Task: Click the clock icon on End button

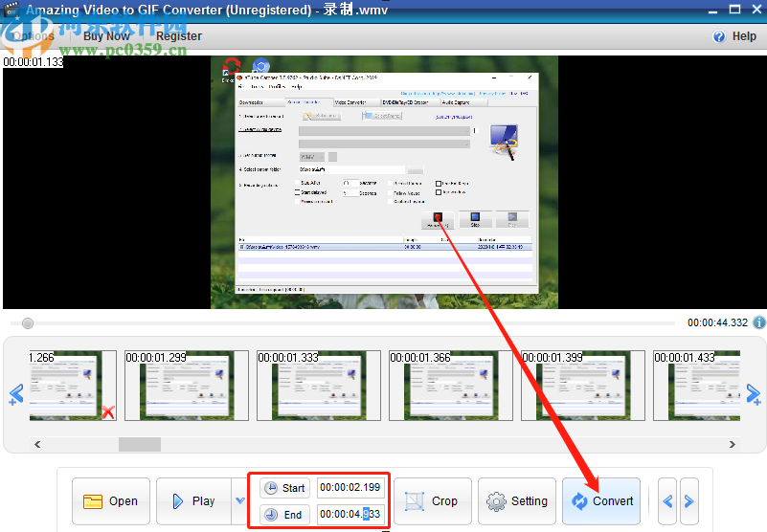Action: (270, 515)
